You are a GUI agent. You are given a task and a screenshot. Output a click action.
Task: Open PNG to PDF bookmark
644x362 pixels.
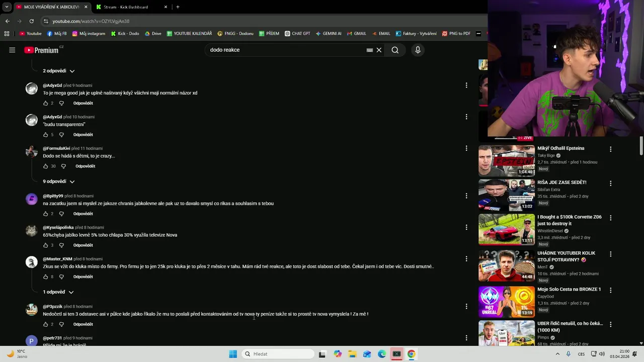click(x=456, y=34)
